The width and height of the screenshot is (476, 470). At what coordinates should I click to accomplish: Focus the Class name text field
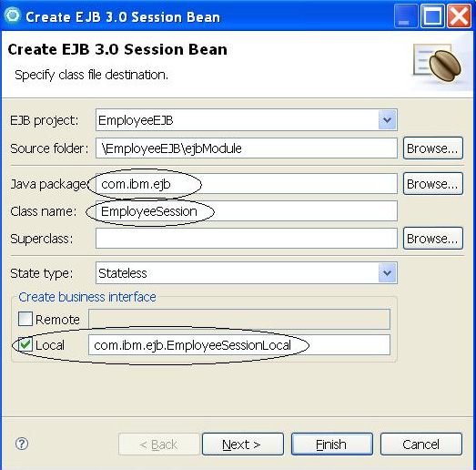[x=247, y=210]
